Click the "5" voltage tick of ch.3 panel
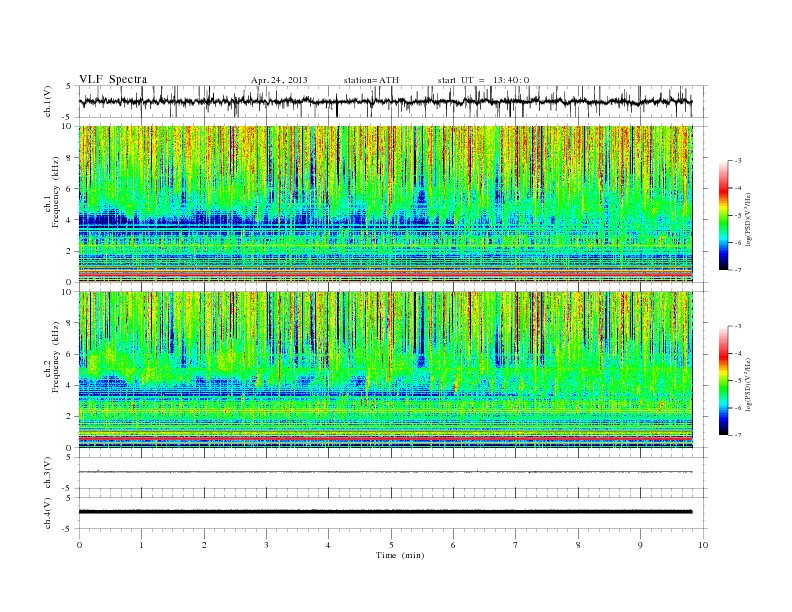Screen dimensions: 792x612 click(x=70, y=457)
